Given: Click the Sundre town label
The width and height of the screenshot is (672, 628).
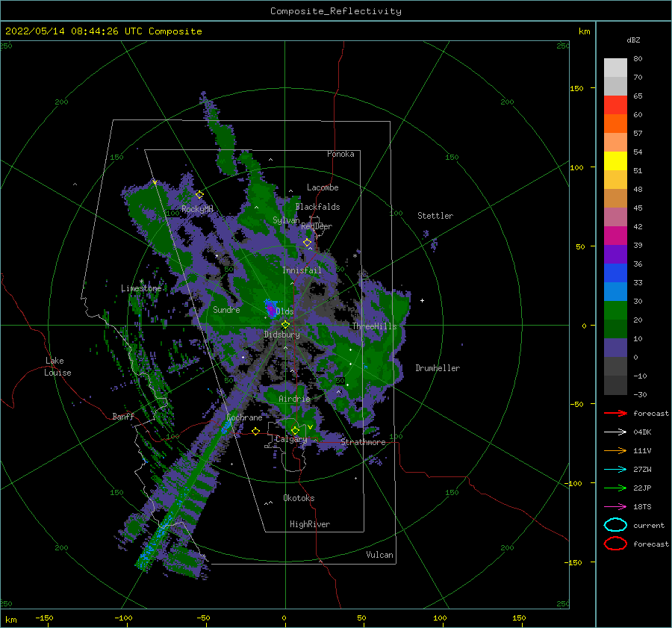Looking at the screenshot, I should (226, 309).
